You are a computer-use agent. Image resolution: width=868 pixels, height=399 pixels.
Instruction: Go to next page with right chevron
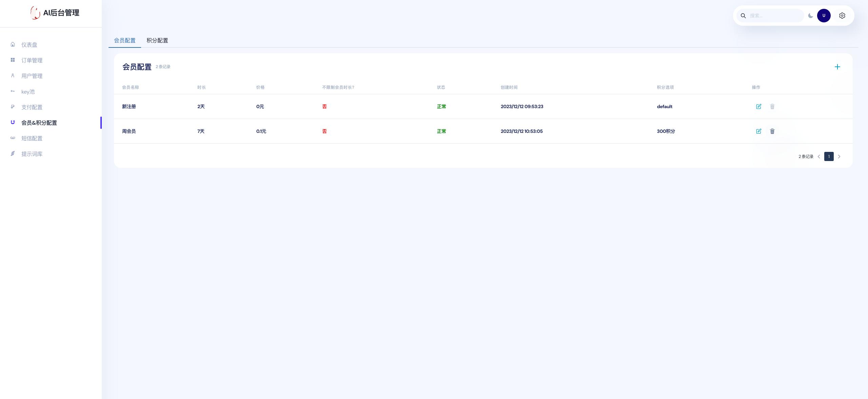click(839, 157)
